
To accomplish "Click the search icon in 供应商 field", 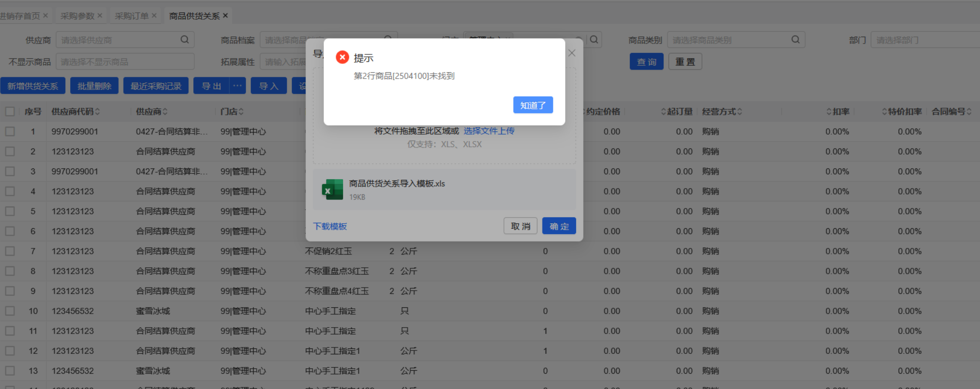I will (184, 40).
